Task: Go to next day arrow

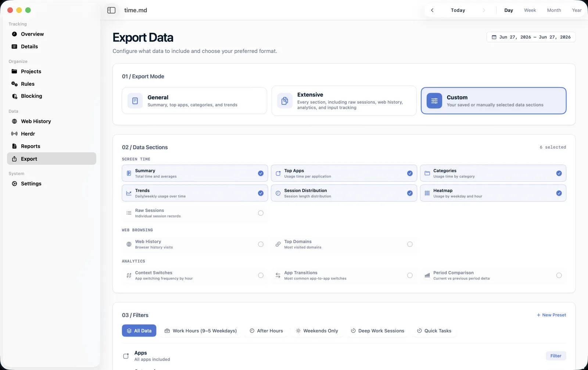Action: (484, 10)
